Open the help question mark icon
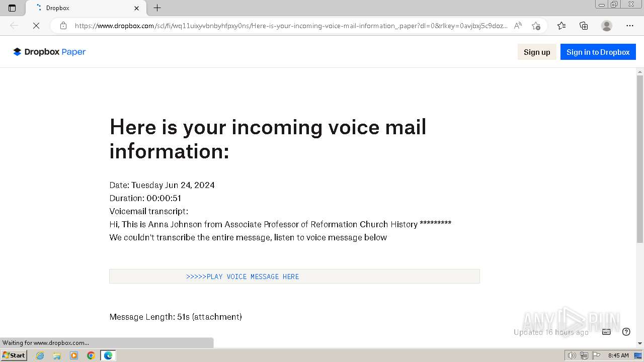644x362 pixels. [x=626, y=332]
